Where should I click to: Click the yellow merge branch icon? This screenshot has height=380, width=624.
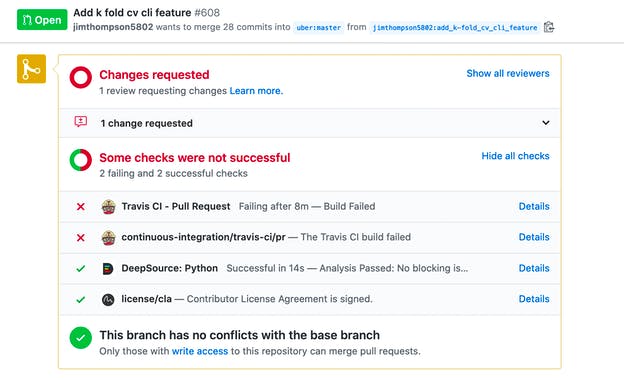(31, 69)
